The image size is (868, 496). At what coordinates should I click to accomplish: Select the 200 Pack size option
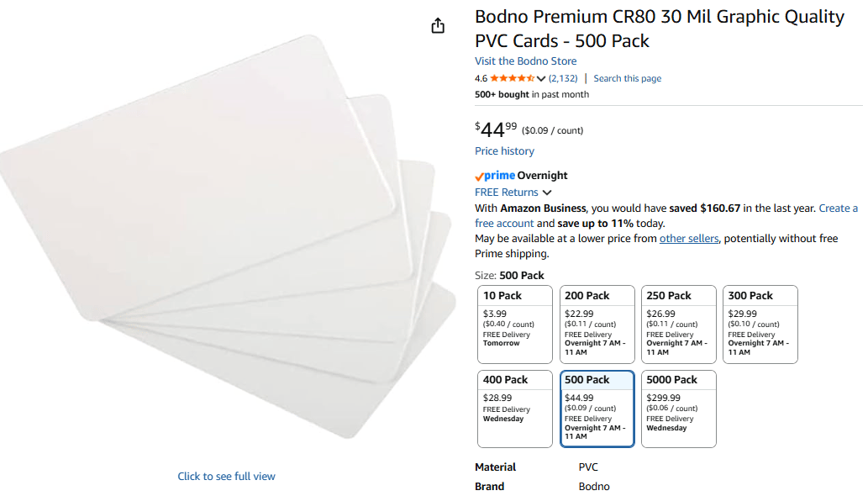(597, 324)
